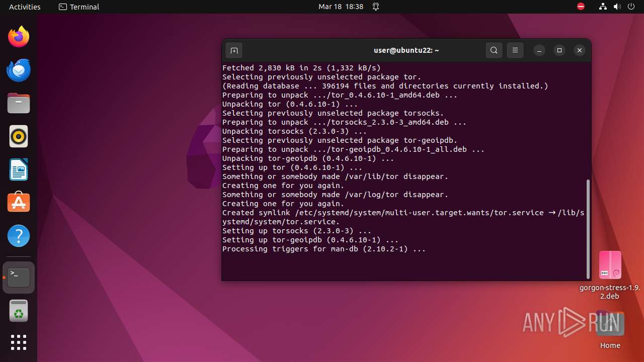Click the line 'Setting up tor-geoipdb'
This screenshot has height=362, width=644.
pyautogui.click(x=310, y=240)
